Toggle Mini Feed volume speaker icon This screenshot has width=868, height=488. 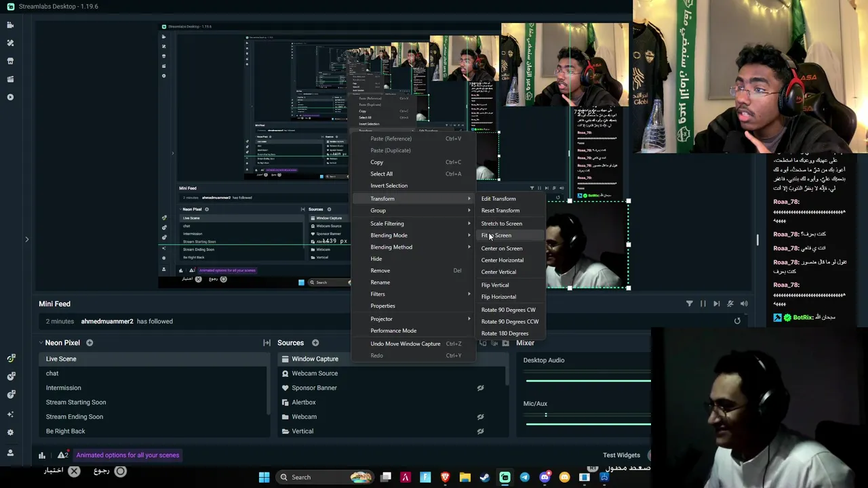[744, 304]
